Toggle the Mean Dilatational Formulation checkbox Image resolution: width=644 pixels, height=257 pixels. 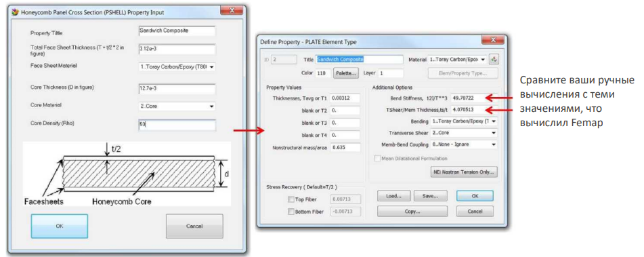(x=377, y=158)
